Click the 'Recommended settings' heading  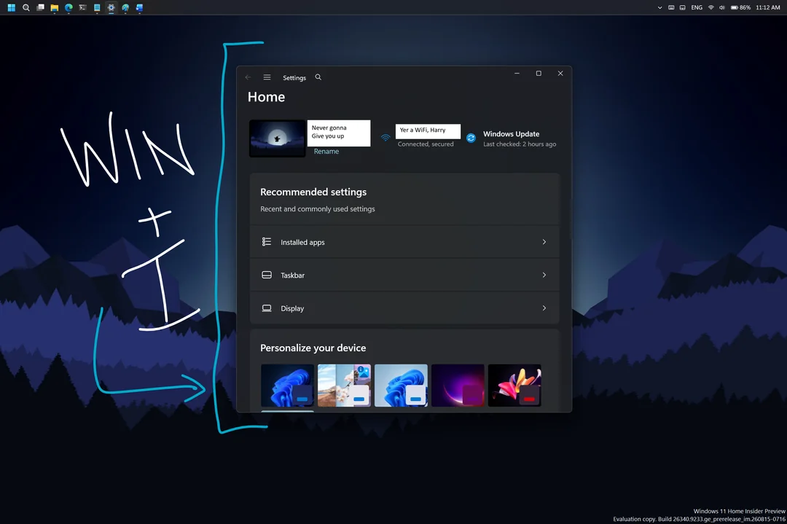(313, 192)
